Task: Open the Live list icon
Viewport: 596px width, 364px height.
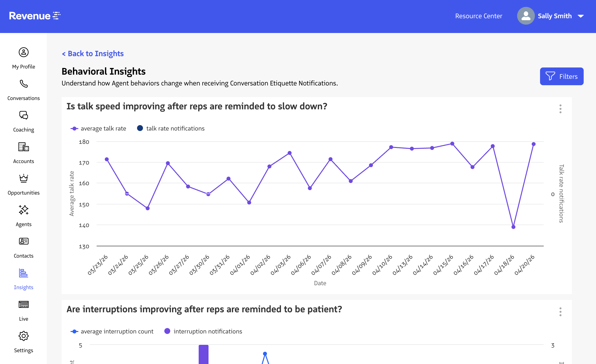Action: [x=24, y=304]
